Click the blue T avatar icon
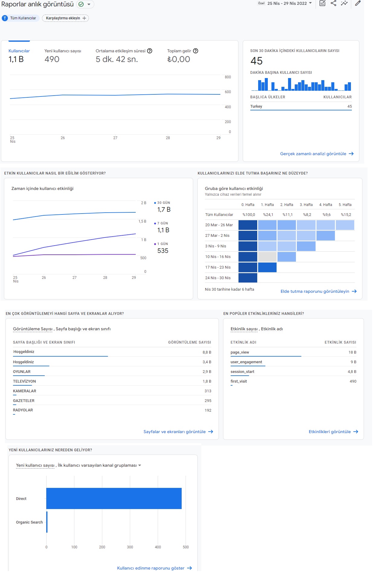 pyautogui.click(x=5, y=18)
